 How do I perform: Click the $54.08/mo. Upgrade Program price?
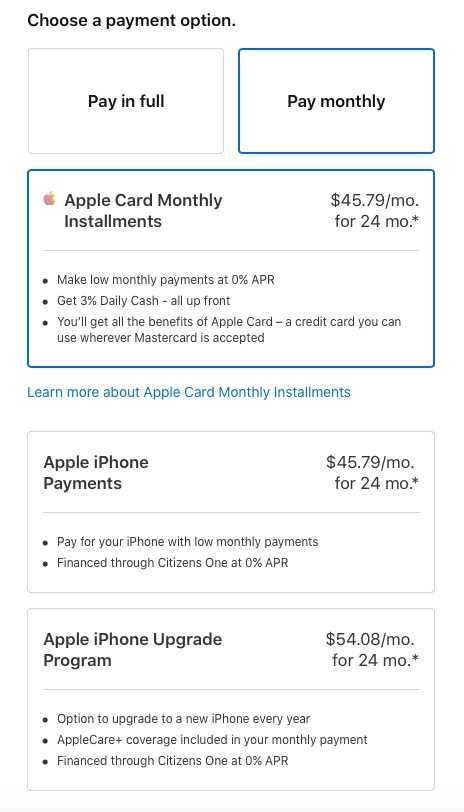(370, 639)
